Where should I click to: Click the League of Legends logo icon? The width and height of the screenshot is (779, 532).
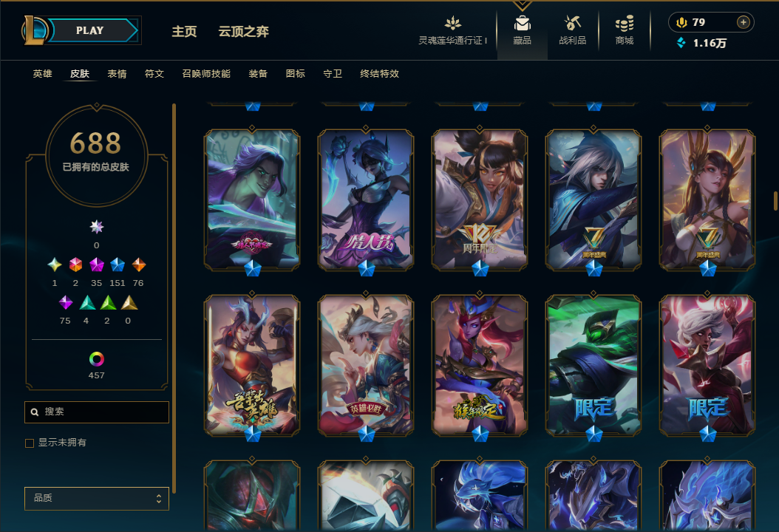[x=34, y=30]
